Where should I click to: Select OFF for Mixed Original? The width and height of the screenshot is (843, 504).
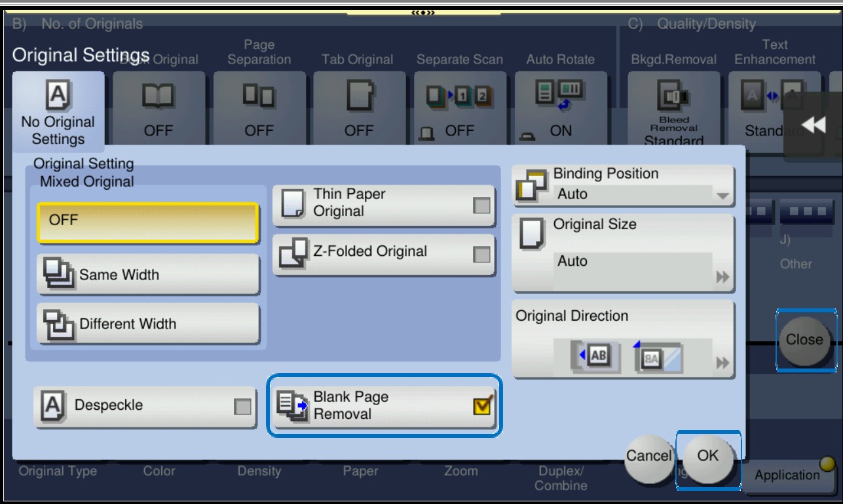[x=147, y=222]
